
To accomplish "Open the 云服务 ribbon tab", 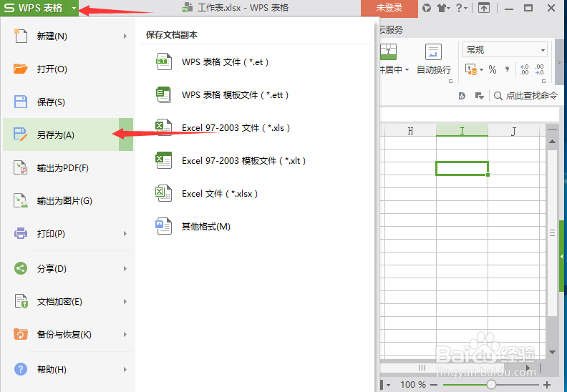I will pyautogui.click(x=391, y=29).
